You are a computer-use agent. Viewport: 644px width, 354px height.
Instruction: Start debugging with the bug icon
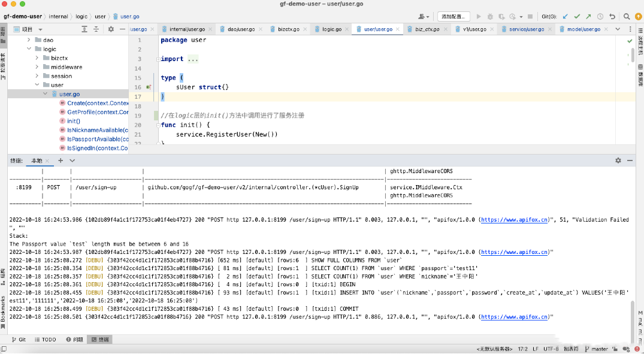click(490, 16)
